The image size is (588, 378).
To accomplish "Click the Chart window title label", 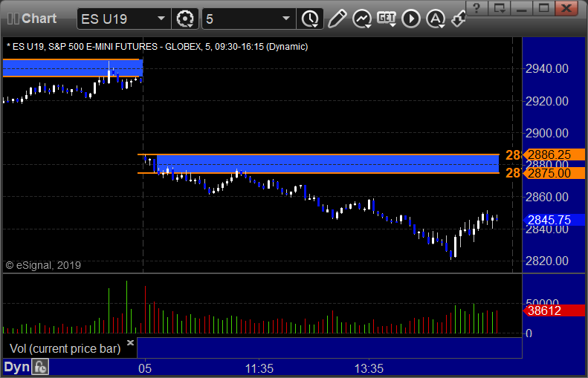I will pos(39,19).
